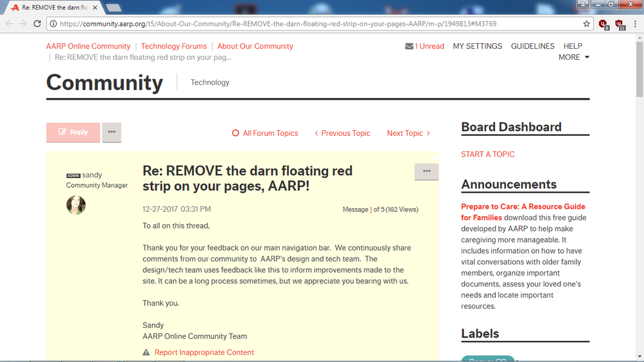
Task: Click the START A TOPIC link
Action: [x=488, y=155]
